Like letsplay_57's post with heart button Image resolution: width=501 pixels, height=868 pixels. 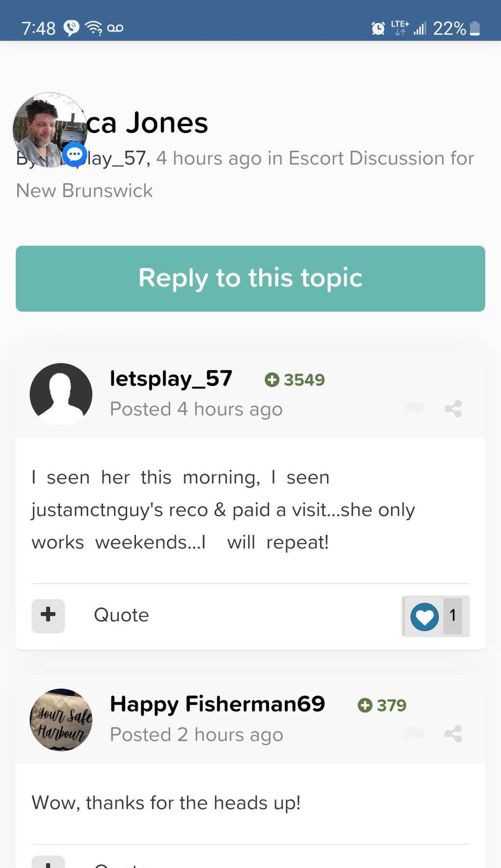[424, 616]
